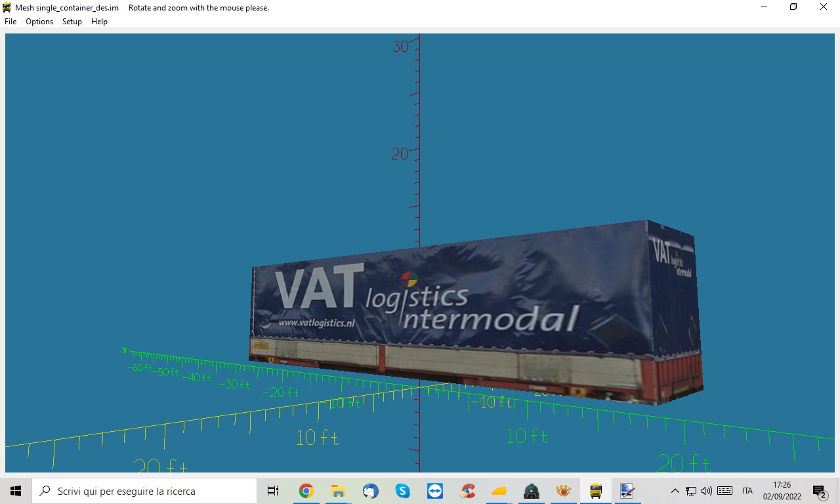Open TeamViewer from the taskbar
This screenshot has height=504, width=840.
434,491
